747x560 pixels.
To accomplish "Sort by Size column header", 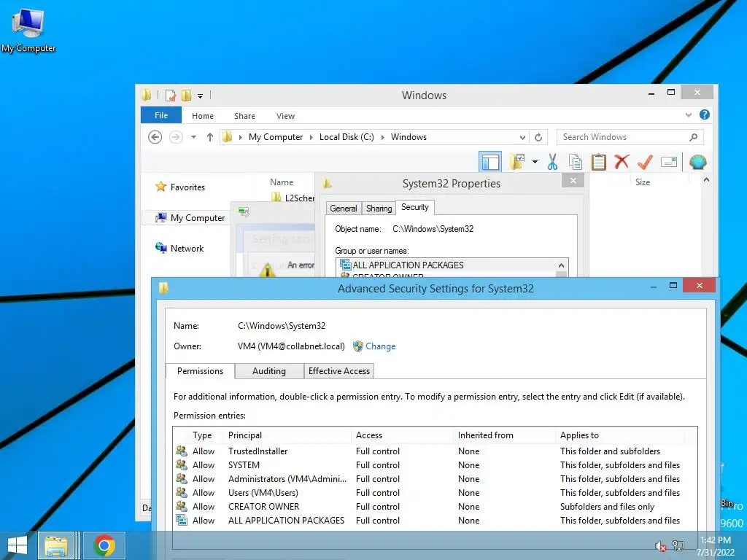I will pyautogui.click(x=643, y=182).
